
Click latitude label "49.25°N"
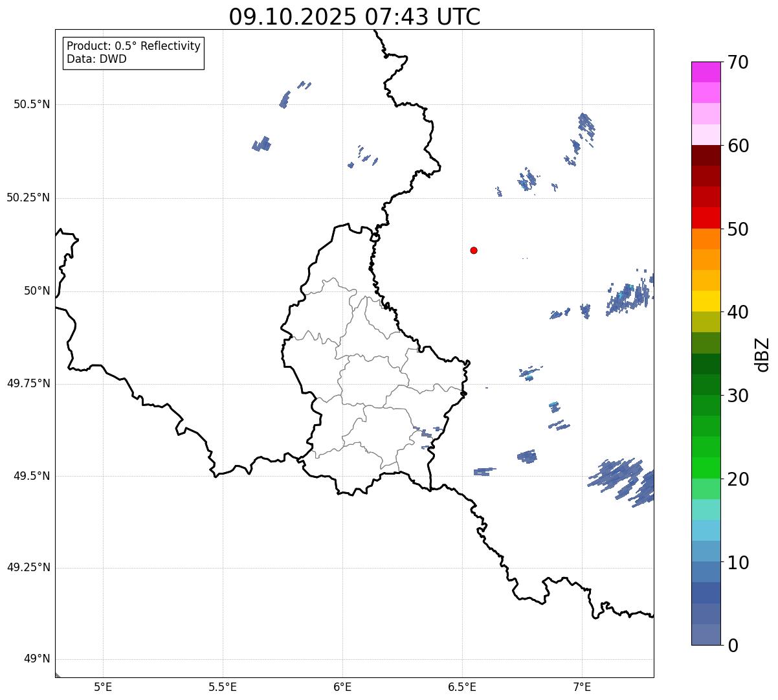28,568
